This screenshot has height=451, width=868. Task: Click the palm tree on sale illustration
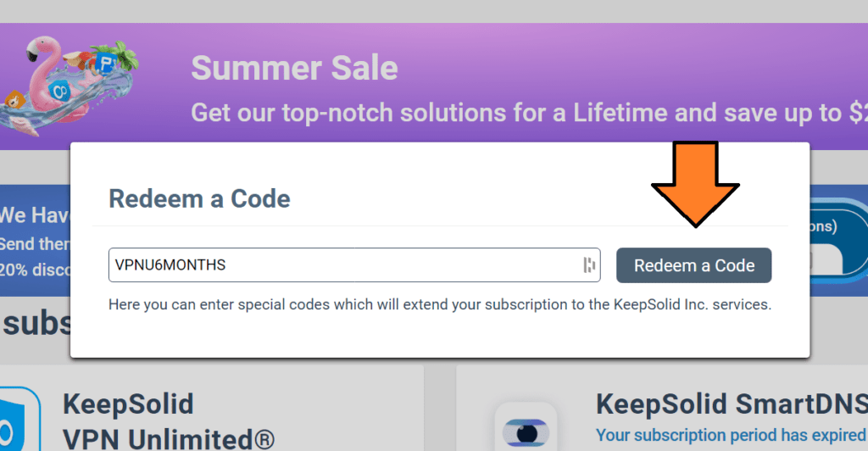pos(123,55)
